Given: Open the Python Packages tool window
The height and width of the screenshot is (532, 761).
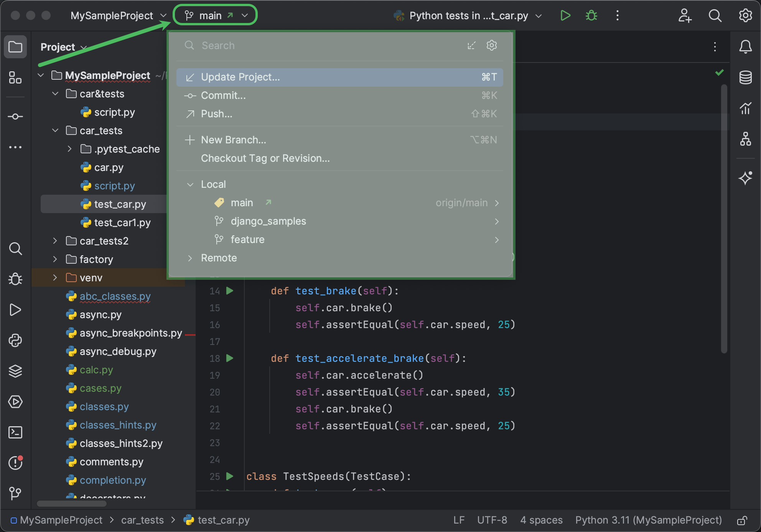Looking at the screenshot, I should pos(15,340).
